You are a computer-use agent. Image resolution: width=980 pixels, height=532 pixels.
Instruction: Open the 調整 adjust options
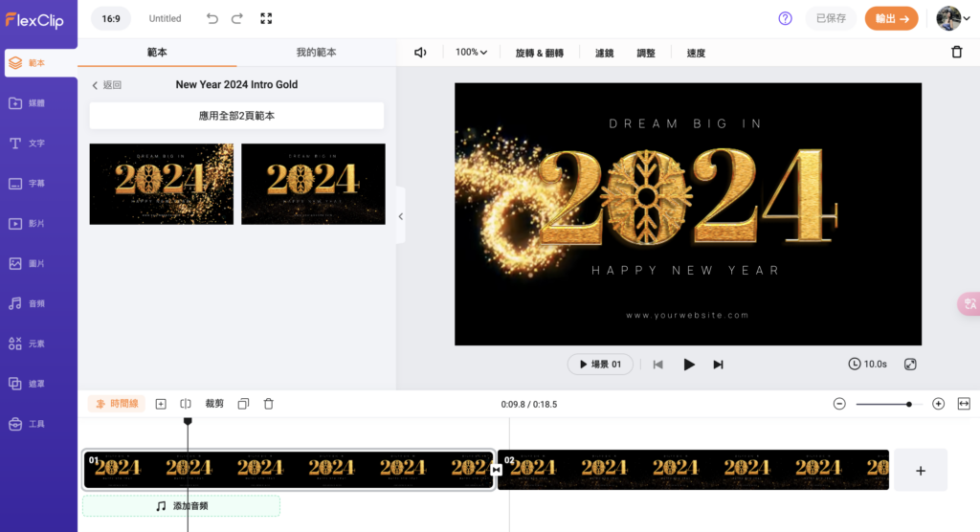point(646,54)
